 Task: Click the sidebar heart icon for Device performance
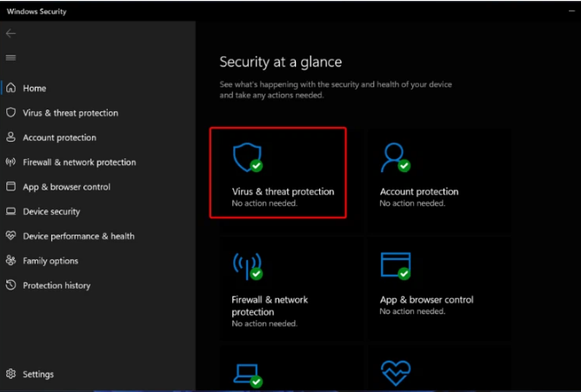(x=11, y=236)
